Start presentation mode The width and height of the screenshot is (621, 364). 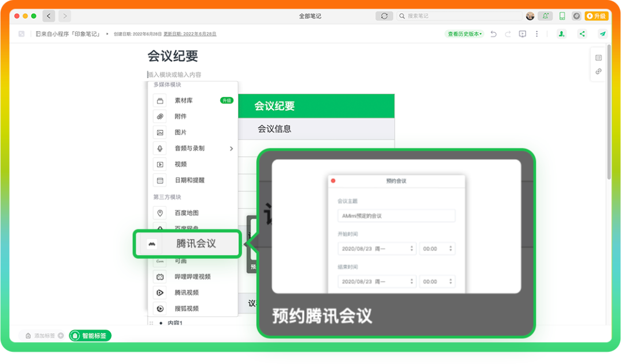pos(522,34)
